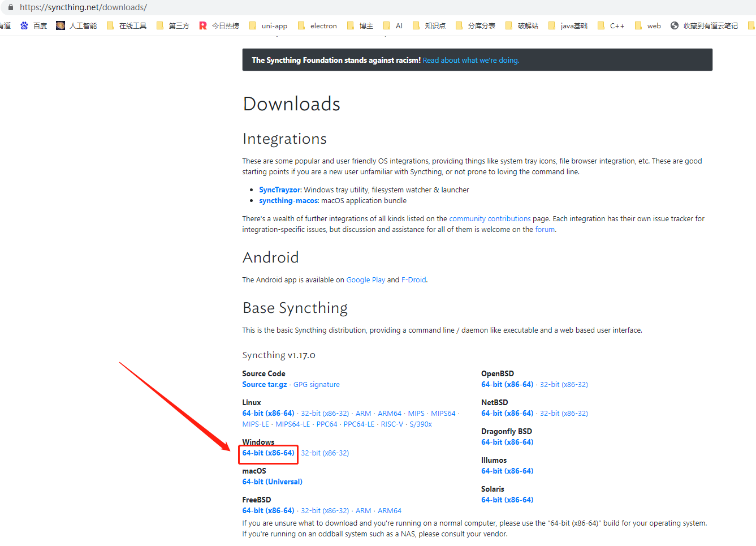Click the 人工智能 bookmark thumbnail icon
Image resolution: width=756 pixels, height=546 pixels.
(60, 25)
